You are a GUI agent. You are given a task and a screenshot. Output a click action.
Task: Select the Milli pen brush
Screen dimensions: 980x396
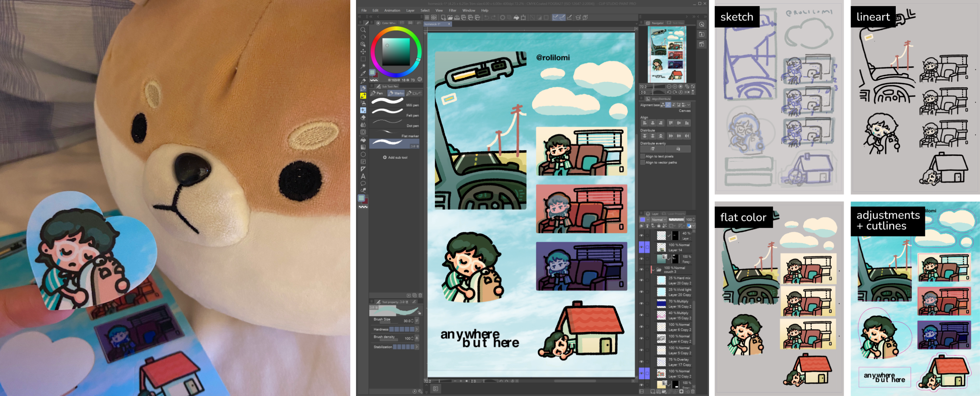click(x=395, y=103)
